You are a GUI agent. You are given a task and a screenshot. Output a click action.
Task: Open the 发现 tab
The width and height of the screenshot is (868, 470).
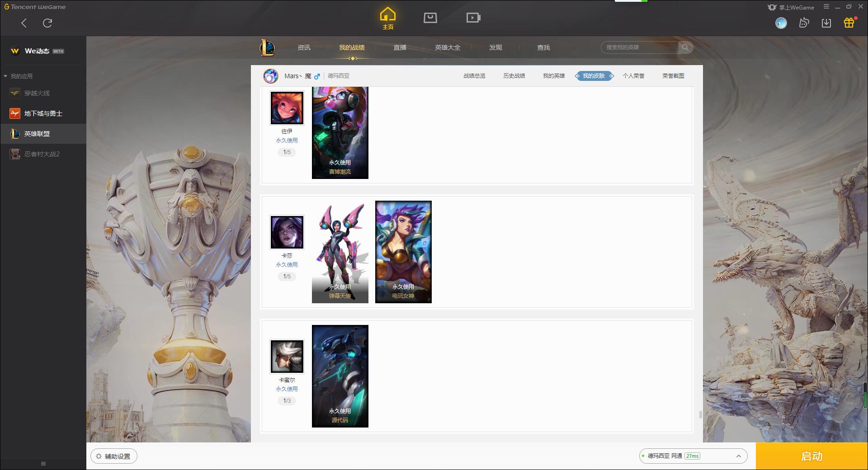495,47
